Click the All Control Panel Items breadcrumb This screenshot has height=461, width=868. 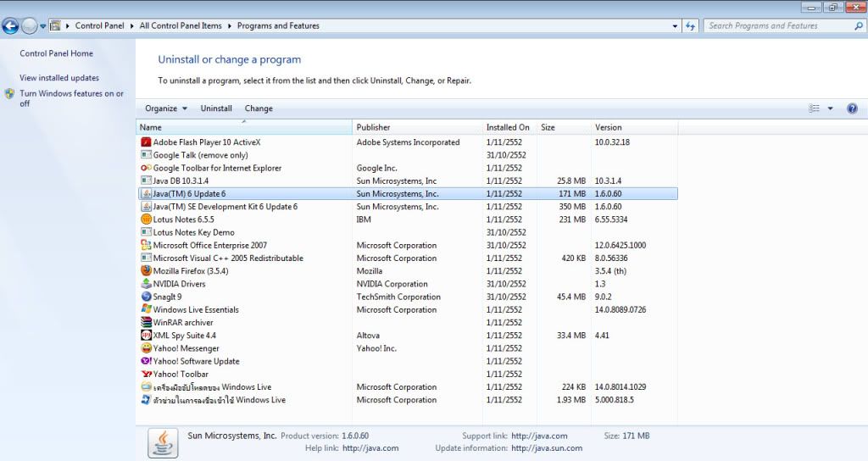181,25
